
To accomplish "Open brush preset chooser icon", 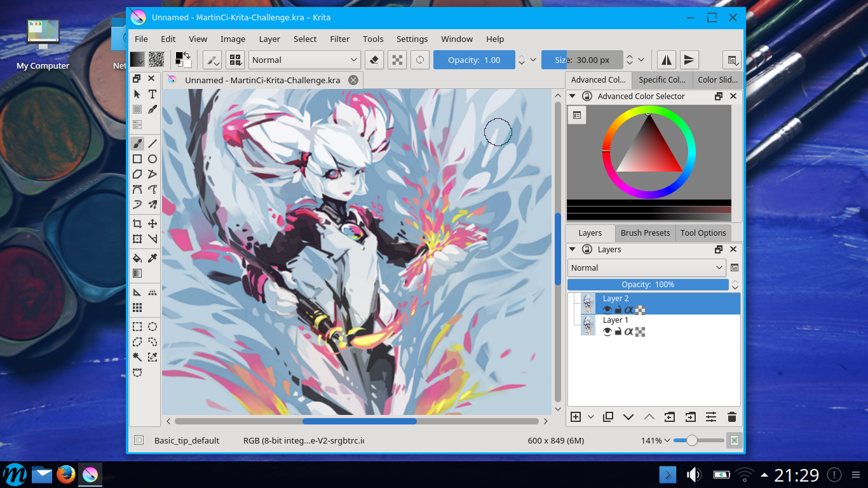I will [x=236, y=60].
